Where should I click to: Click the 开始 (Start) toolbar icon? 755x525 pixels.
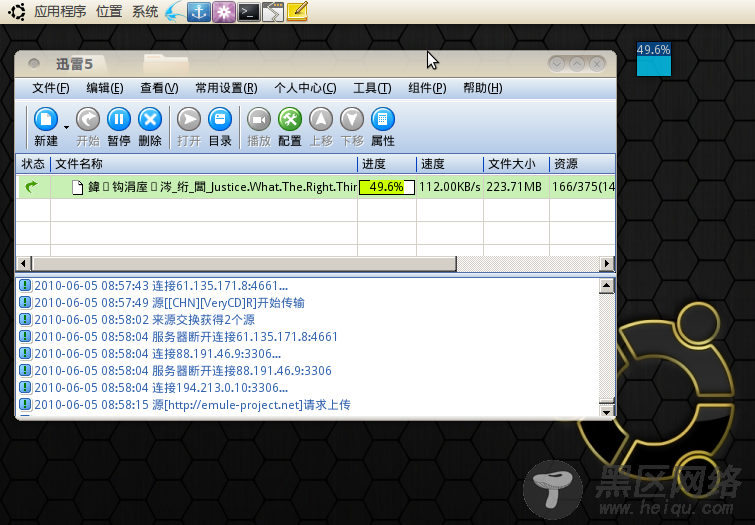click(x=88, y=119)
